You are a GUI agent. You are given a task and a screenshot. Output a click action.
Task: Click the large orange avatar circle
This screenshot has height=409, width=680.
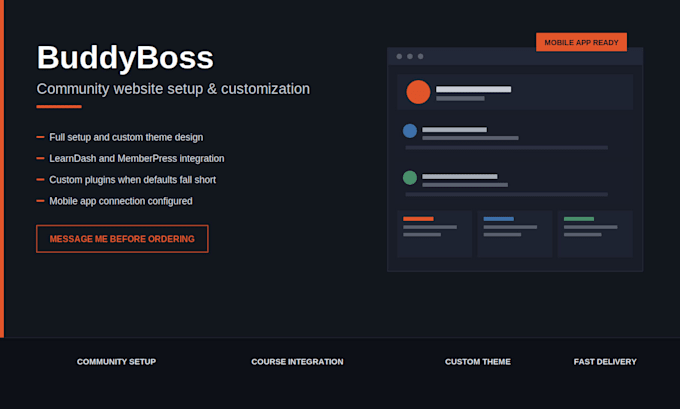(418, 92)
